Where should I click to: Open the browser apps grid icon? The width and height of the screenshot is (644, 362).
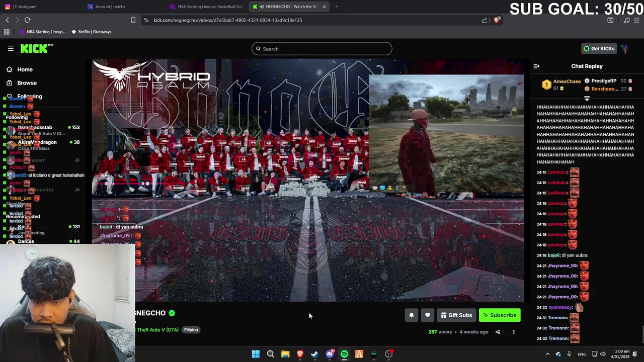(x=7, y=32)
